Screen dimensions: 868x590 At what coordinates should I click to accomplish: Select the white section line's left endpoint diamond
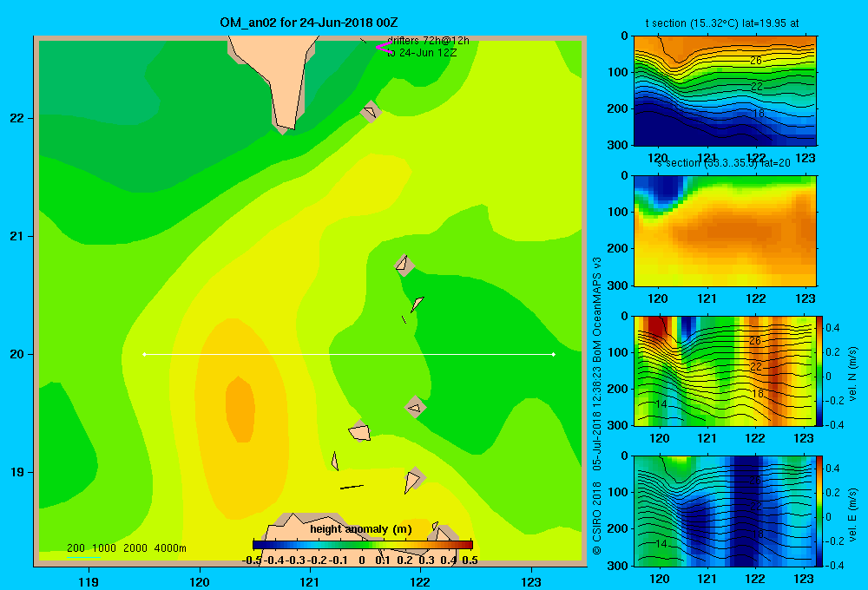tap(144, 354)
